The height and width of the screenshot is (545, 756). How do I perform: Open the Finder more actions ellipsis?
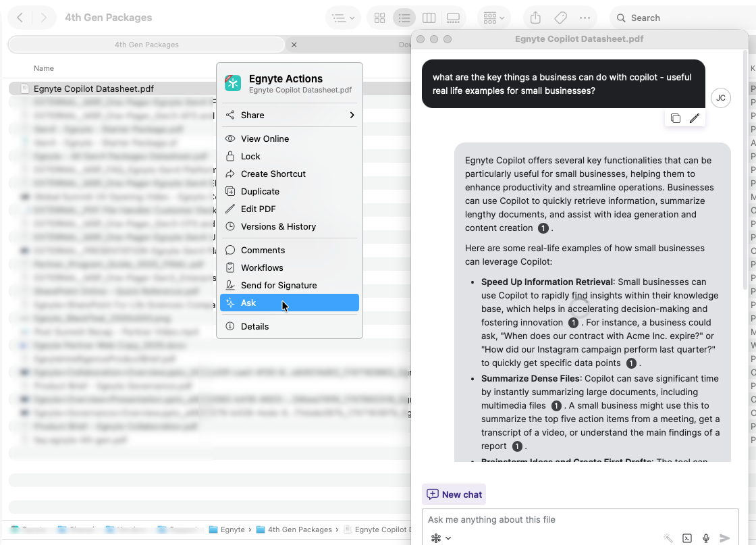pyautogui.click(x=585, y=18)
